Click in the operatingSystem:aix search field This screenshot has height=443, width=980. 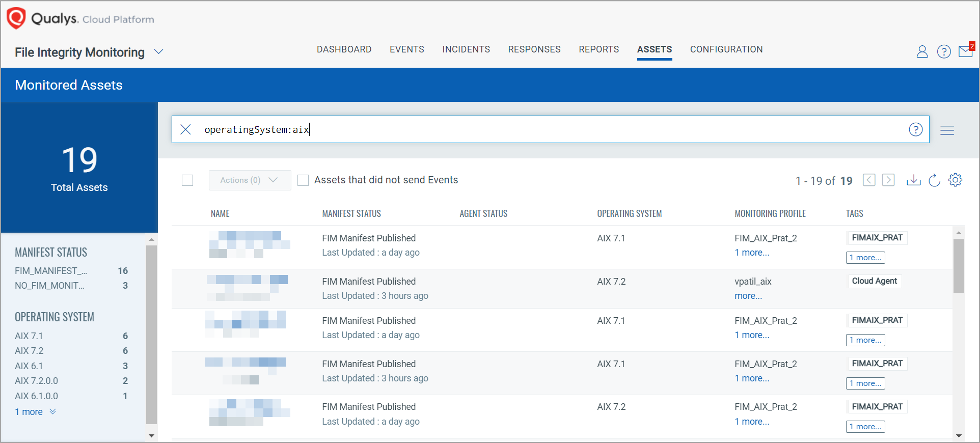[x=550, y=129]
